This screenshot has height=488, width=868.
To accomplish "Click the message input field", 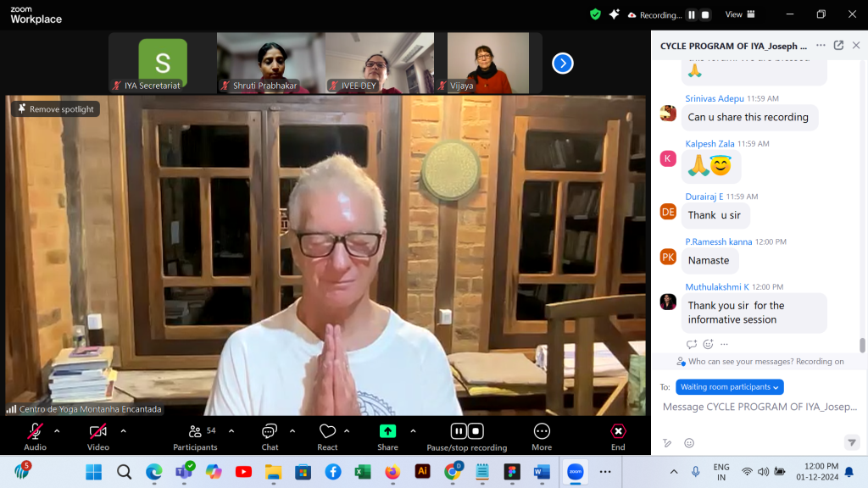I will [759, 408].
